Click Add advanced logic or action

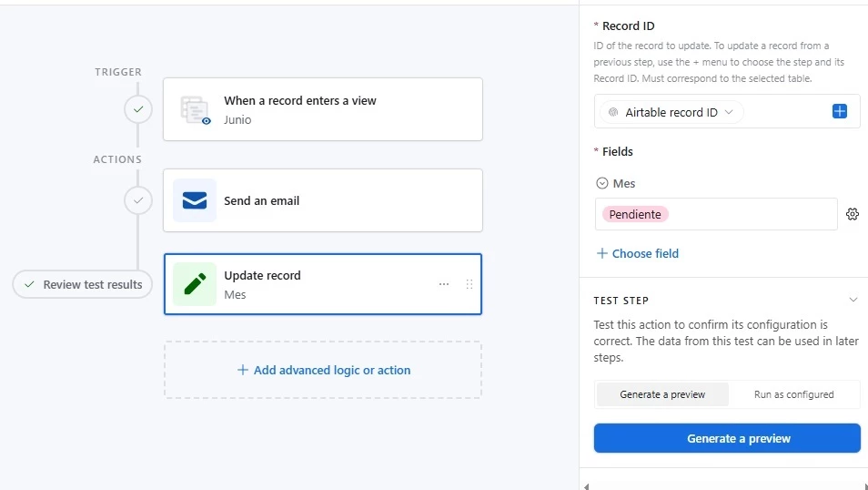coord(323,370)
